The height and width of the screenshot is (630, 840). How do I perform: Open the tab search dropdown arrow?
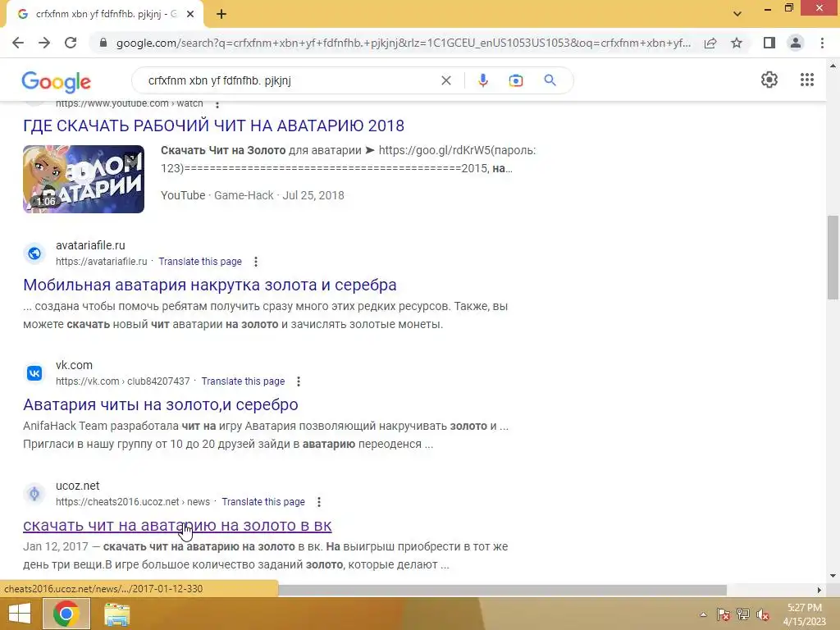point(737,14)
